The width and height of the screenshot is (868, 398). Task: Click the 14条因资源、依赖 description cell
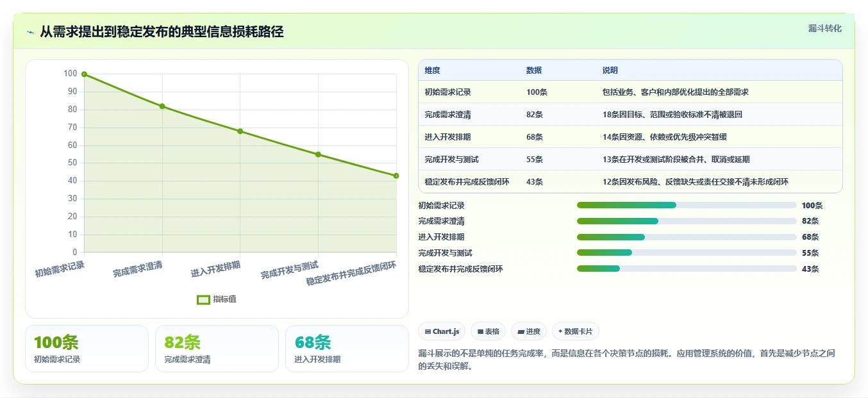click(719, 137)
